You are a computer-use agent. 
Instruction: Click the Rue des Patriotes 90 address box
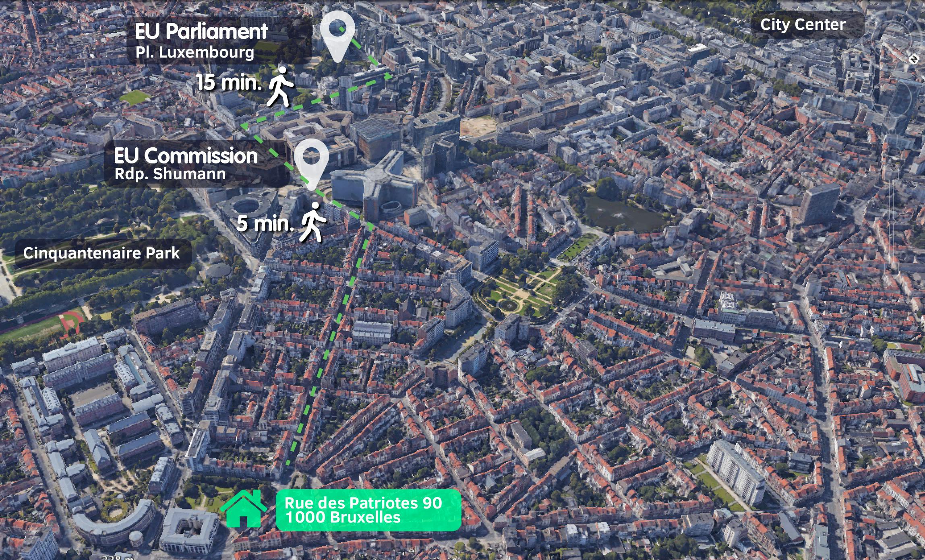[x=368, y=510]
